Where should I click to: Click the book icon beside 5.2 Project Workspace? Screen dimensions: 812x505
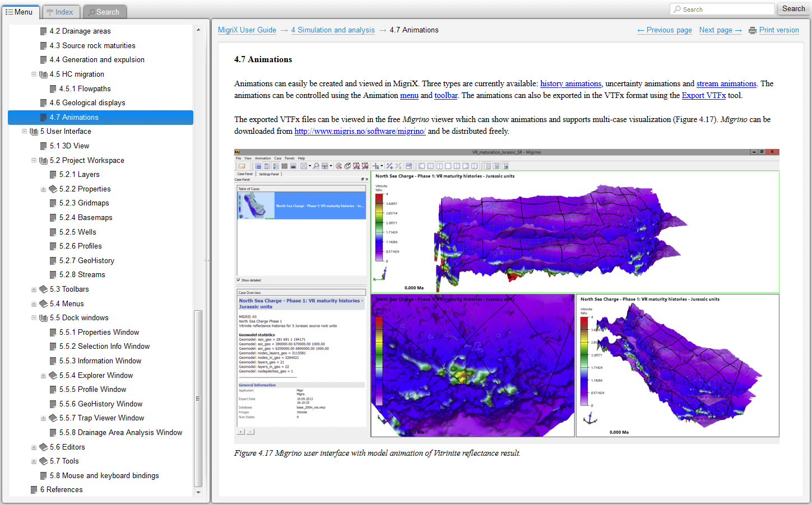click(43, 161)
